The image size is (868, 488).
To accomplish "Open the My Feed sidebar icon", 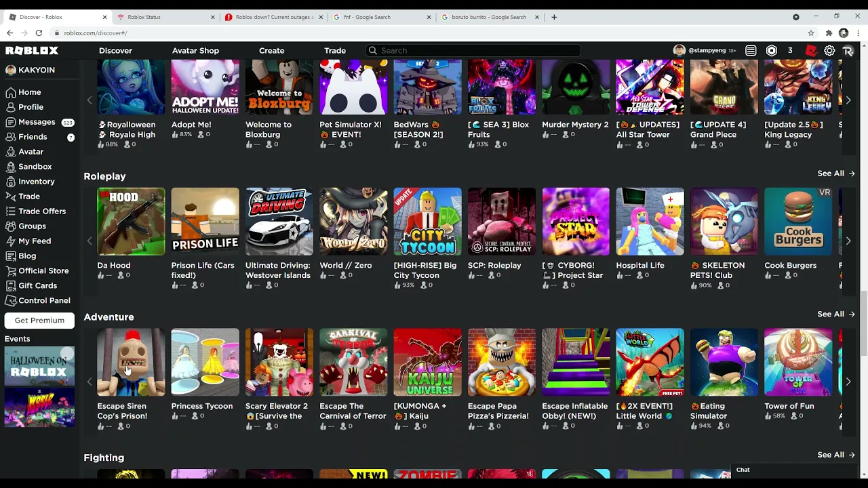I will click(x=10, y=241).
